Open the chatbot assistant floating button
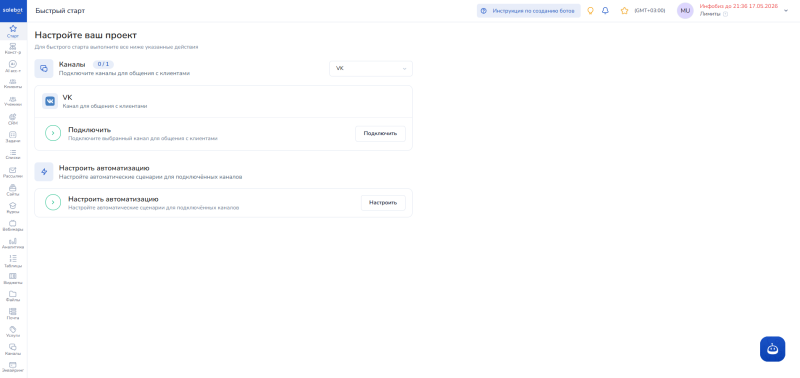The height and width of the screenshot is (378, 800). point(772,349)
